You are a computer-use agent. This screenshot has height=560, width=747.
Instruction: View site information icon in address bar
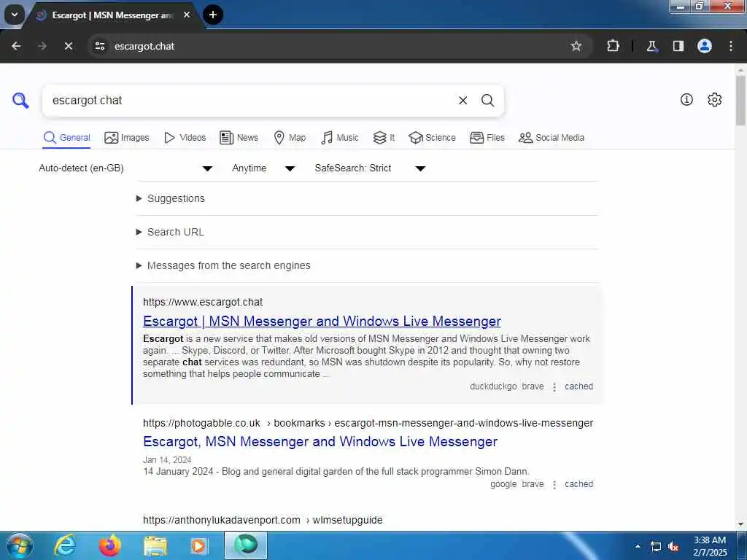coord(99,46)
